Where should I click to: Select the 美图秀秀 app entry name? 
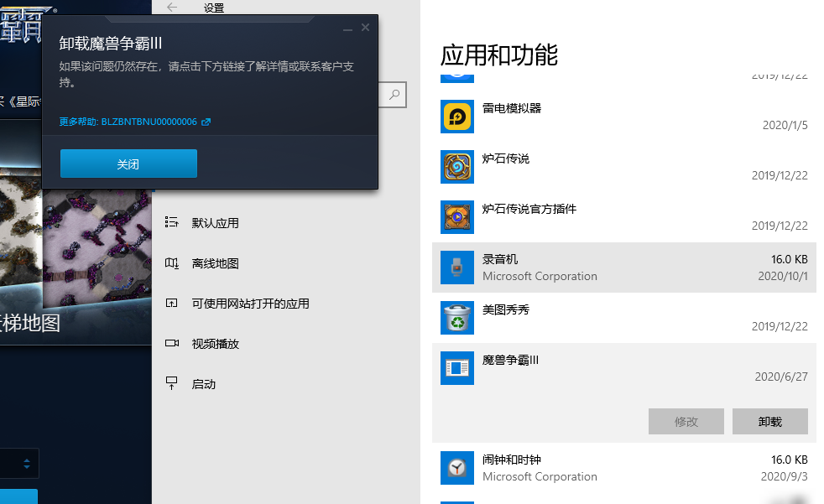(x=505, y=309)
